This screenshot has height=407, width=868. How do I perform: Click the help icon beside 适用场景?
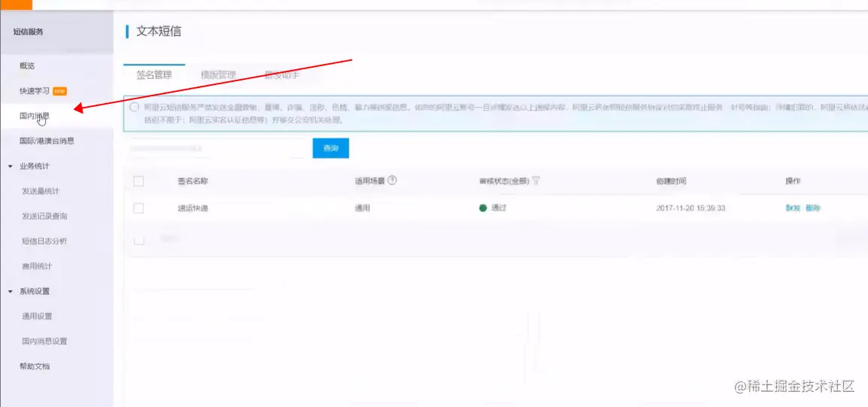392,181
